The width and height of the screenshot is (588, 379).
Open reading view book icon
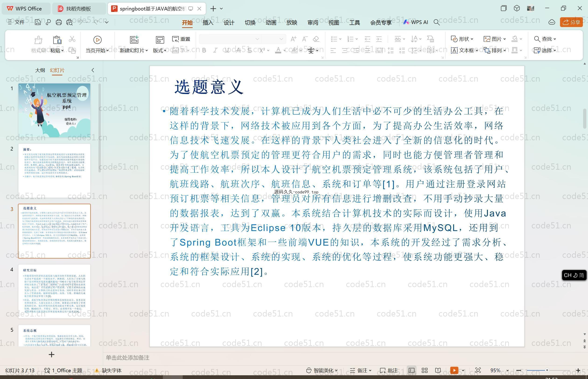pyautogui.click(x=438, y=370)
